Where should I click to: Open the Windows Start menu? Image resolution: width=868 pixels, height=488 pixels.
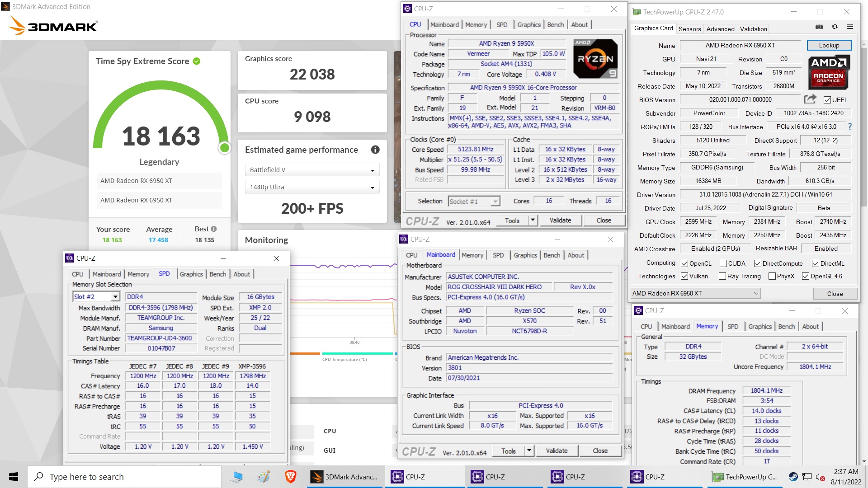[x=14, y=477]
